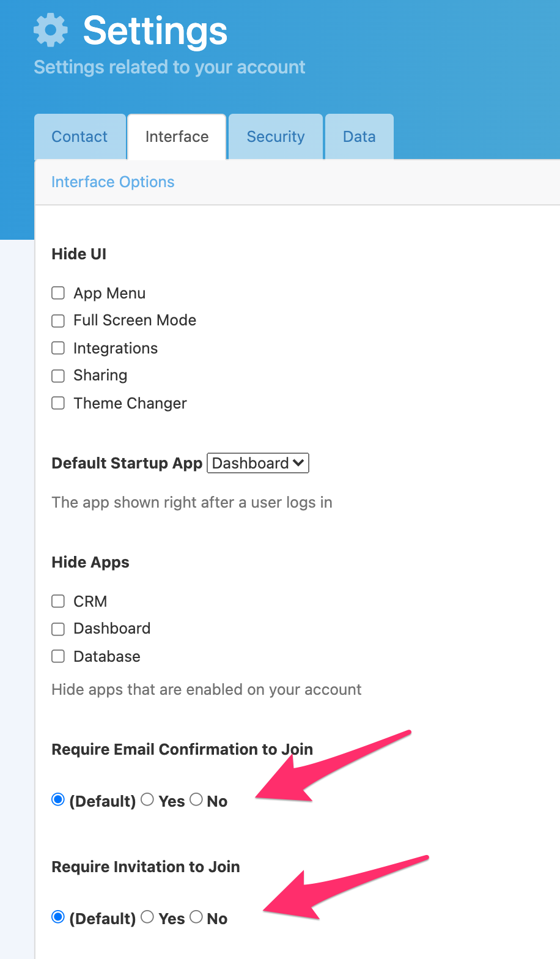Toggle the Sharing checkbox
Viewport: 560px width, 959px height.
point(58,376)
